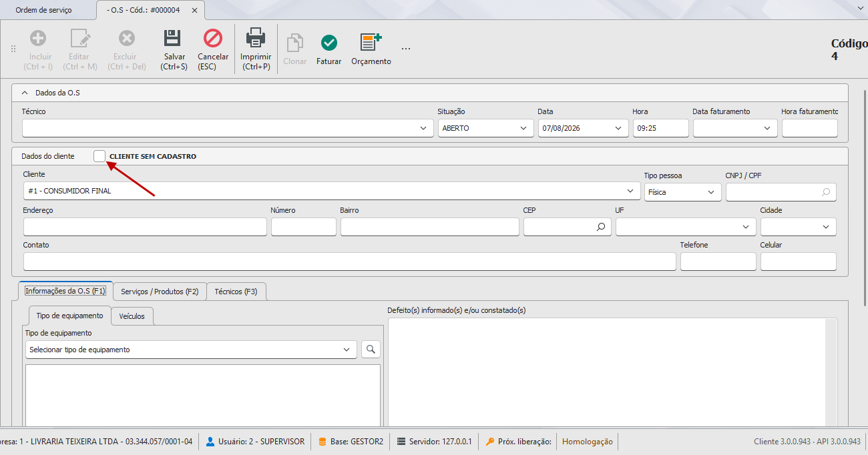Click the Clonar copy icon

294,43
